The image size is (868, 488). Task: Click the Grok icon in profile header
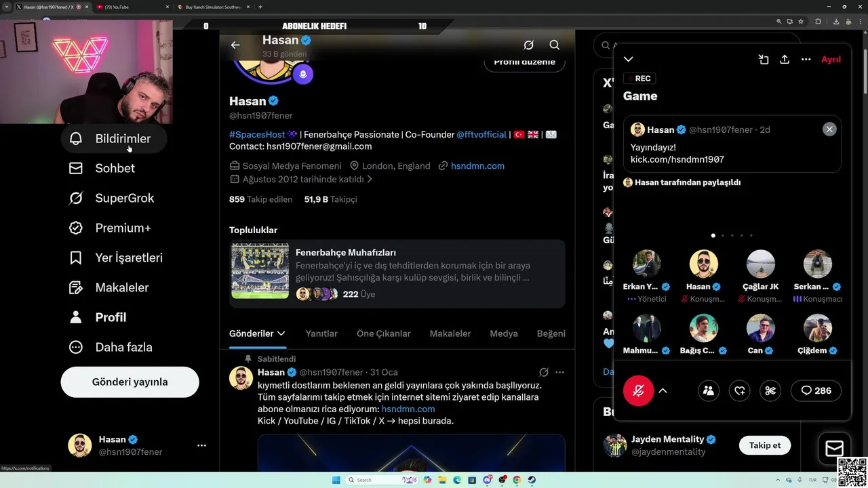[529, 45]
